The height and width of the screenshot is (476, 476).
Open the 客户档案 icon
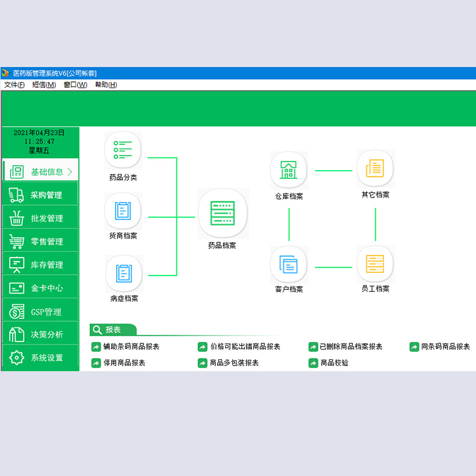click(289, 265)
